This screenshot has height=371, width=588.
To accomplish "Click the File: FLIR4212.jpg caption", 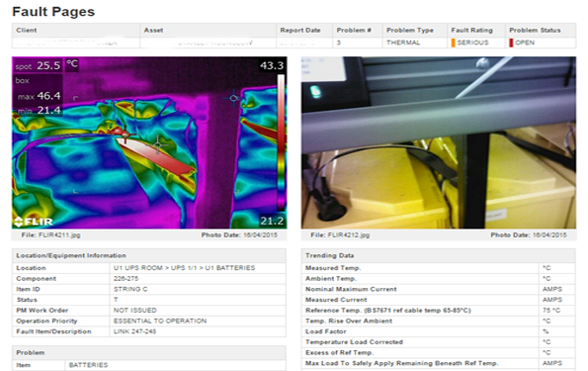I will coord(340,235).
